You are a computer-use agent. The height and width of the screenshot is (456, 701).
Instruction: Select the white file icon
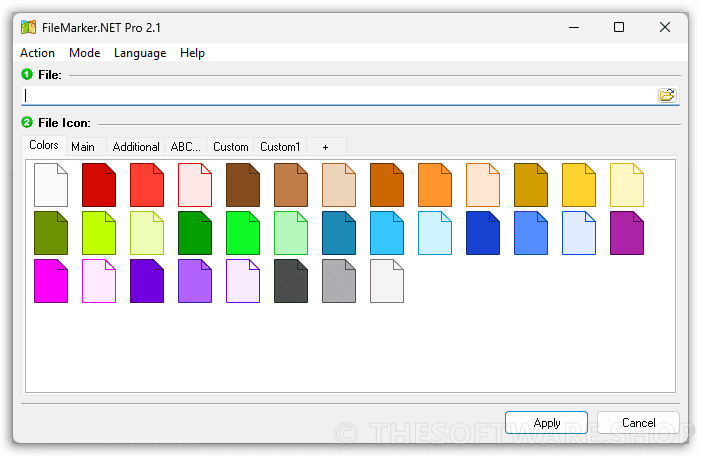[51, 185]
